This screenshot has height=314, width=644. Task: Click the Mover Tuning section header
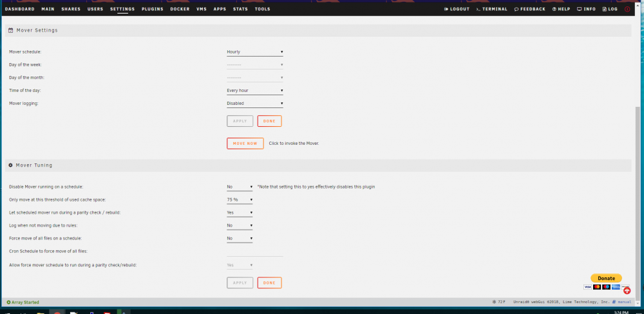click(318, 165)
